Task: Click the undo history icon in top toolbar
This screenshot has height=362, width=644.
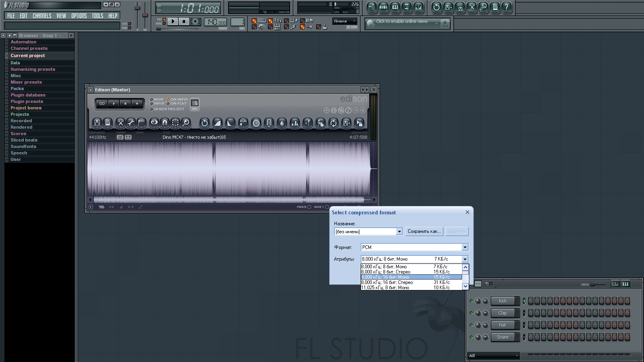Action: coord(436,7)
